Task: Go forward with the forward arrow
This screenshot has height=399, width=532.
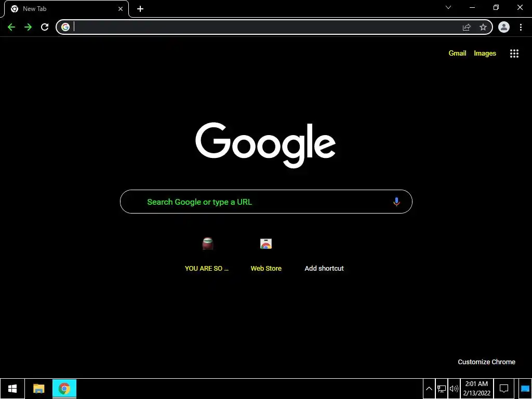Action: point(28,27)
